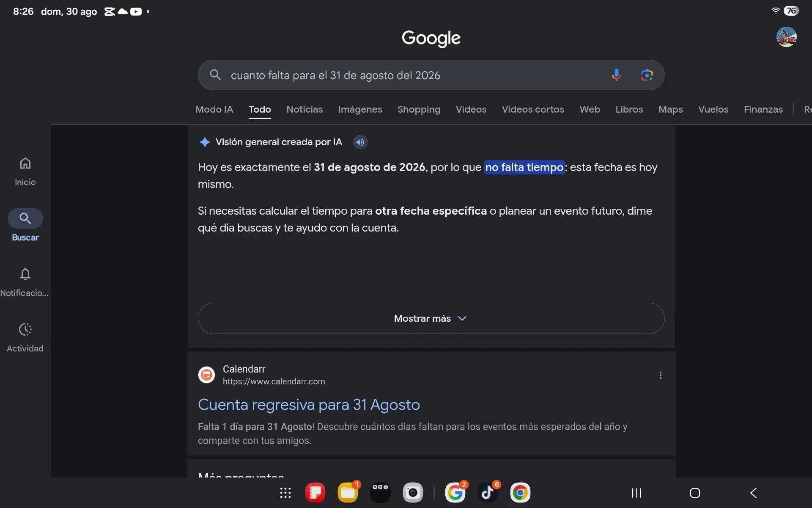Tap the highlighted 'no falta tiempo' text
The height and width of the screenshot is (508, 812).
point(524,167)
